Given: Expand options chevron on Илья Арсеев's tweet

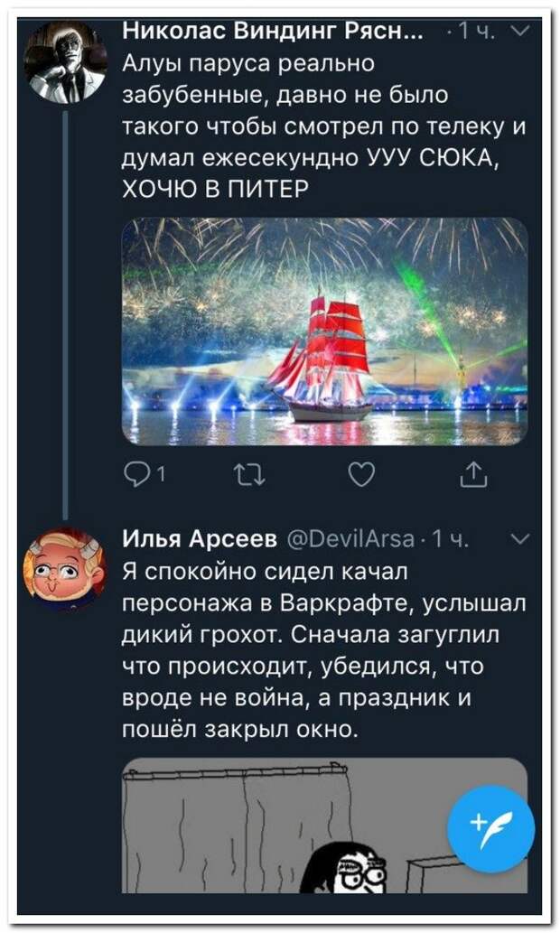Looking at the screenshot, I should pos(521,539).
